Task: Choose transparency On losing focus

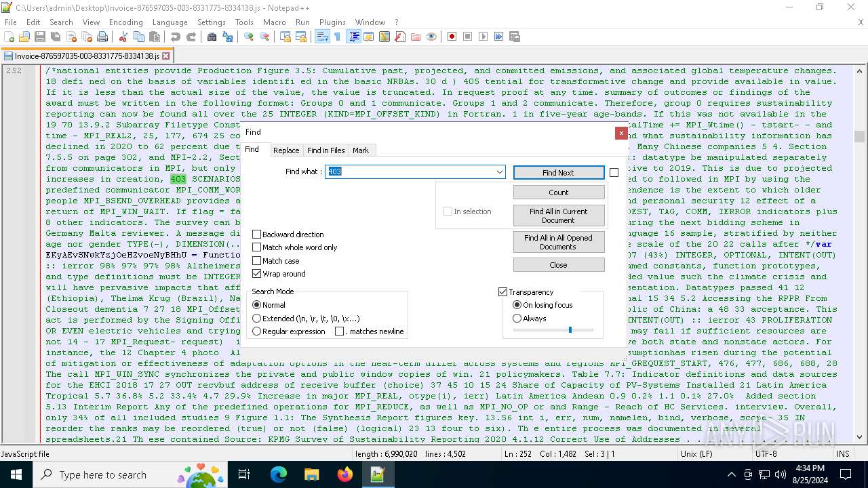Action: click(x=517, y=305)
